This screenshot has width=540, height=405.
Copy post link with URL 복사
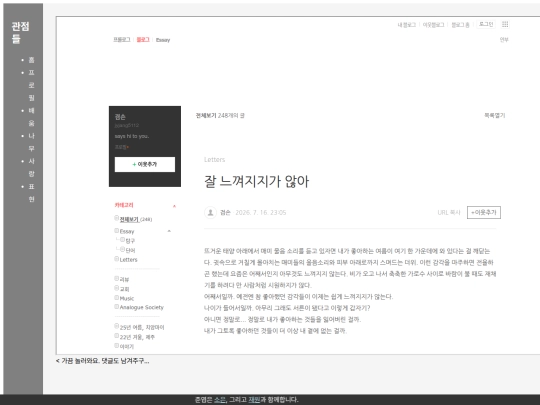(449, 212)
